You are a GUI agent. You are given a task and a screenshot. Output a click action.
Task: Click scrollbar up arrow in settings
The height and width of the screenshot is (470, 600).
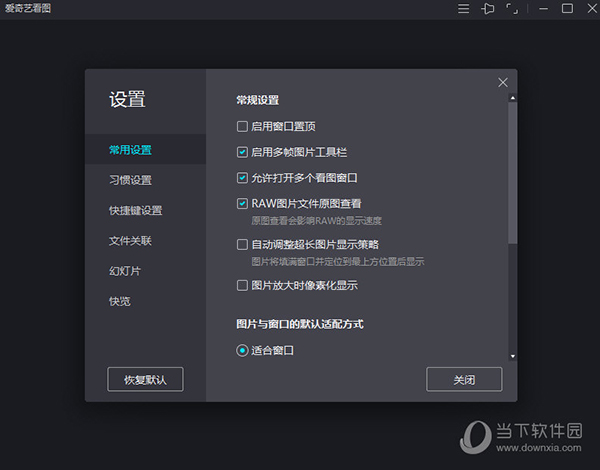[513, 98]
